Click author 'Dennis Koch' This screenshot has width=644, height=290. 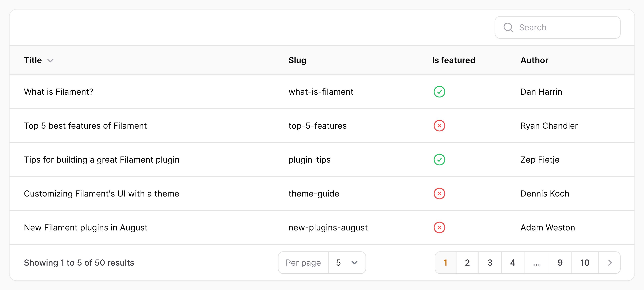pyautogui.click(x=545, y=193)
